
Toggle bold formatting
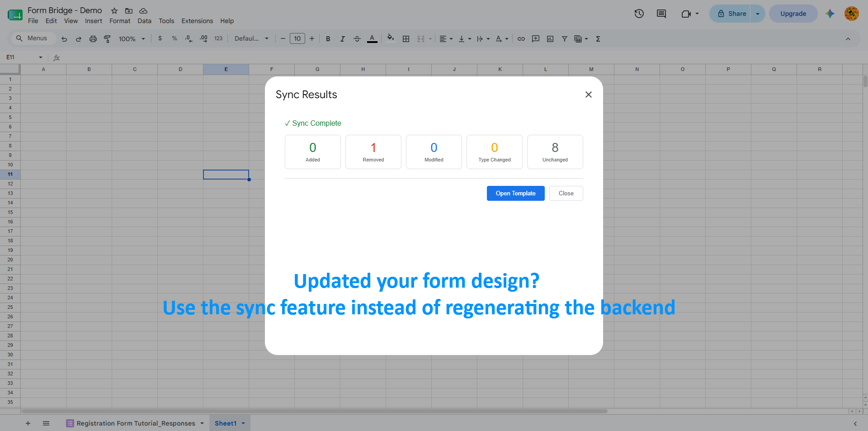point(328,39)
